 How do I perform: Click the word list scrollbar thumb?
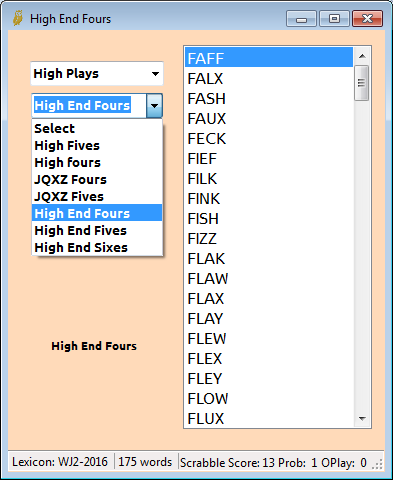[x=362, y=83]
